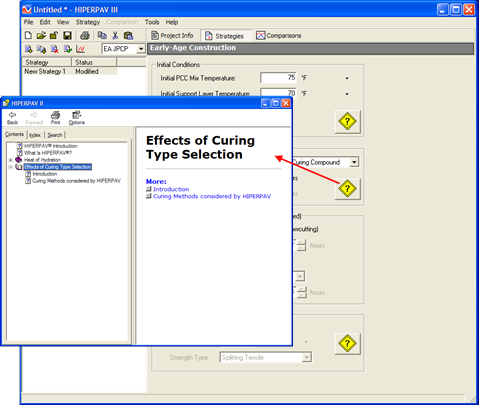Open the Strategy menu
The width and height of the screenshot is (480, 406).
click(x=88, y=22)
